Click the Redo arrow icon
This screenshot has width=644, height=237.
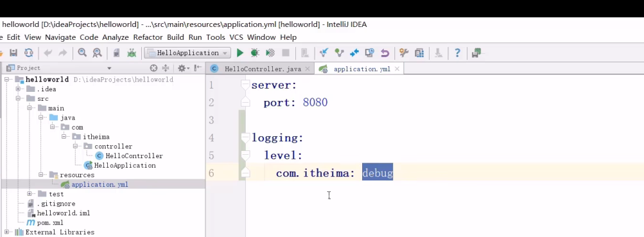coord(62,53)
